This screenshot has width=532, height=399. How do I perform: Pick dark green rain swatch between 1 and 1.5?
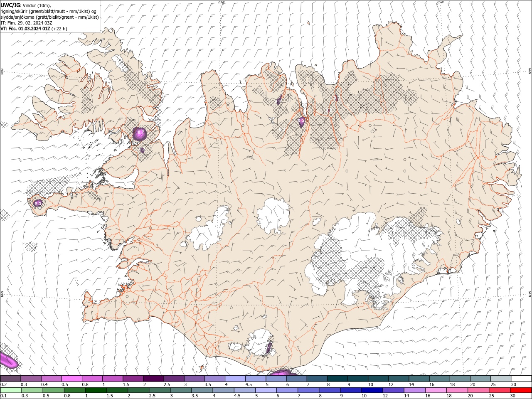click(x=96, y=390)
